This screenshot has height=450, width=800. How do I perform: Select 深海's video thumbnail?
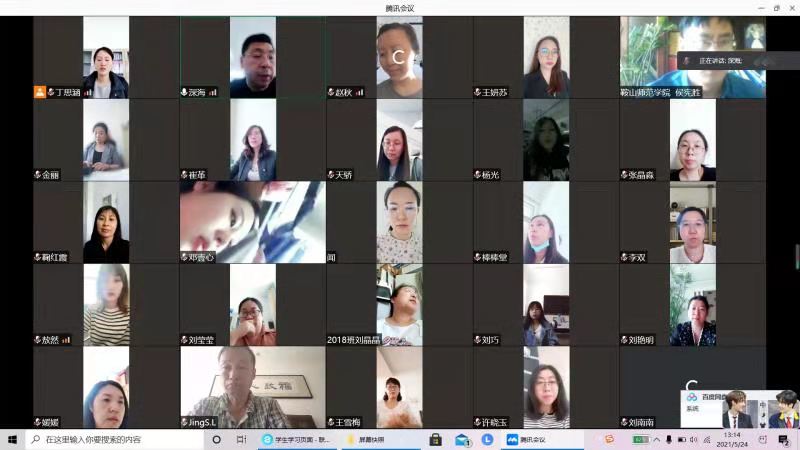252,57
